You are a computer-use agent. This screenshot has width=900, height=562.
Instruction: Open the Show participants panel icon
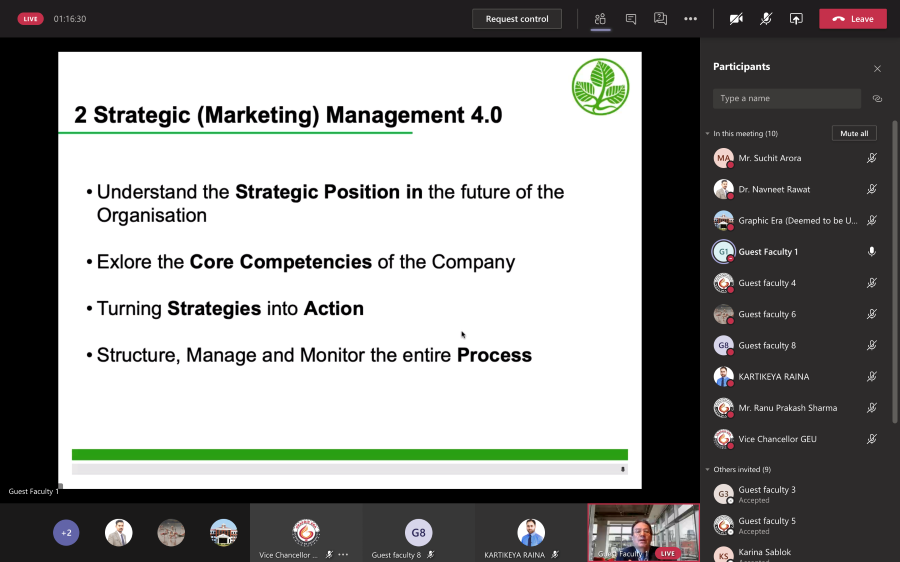600,19
